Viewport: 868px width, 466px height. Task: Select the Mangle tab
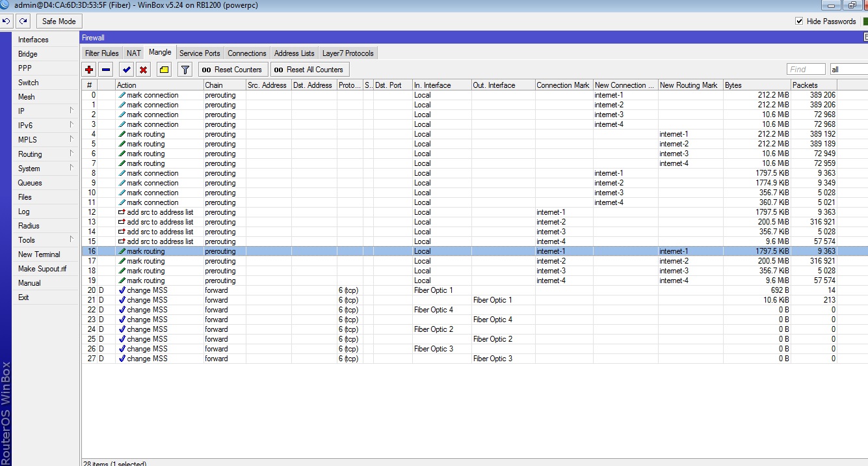click(160, 53)
